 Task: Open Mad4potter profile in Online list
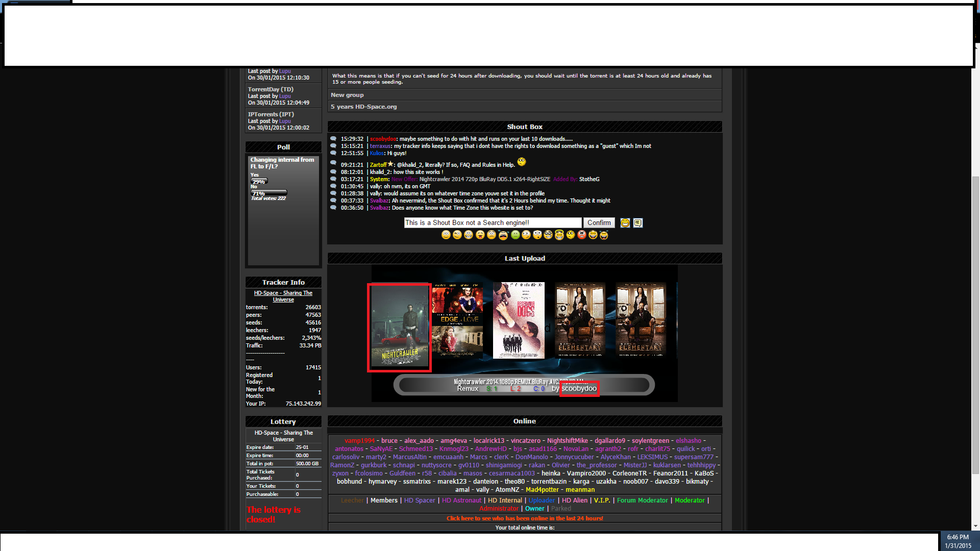(542, 490)
